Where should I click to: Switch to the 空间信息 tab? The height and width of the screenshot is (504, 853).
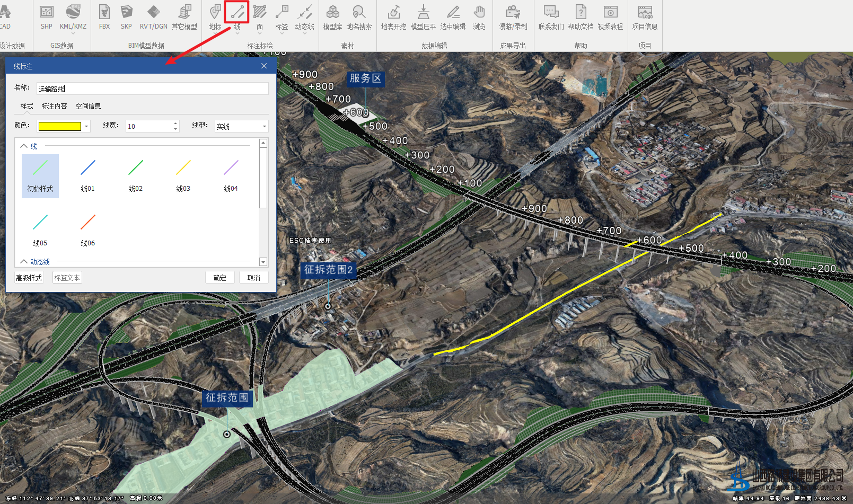88,106
